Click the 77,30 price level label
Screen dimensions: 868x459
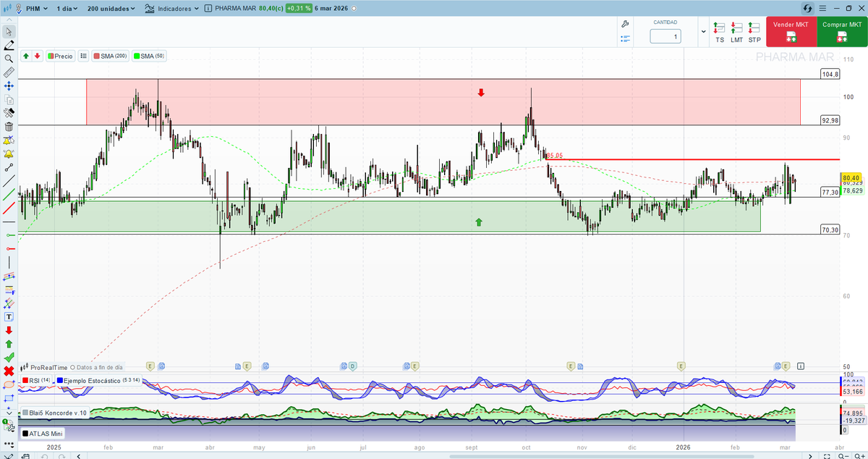(830, 193)
